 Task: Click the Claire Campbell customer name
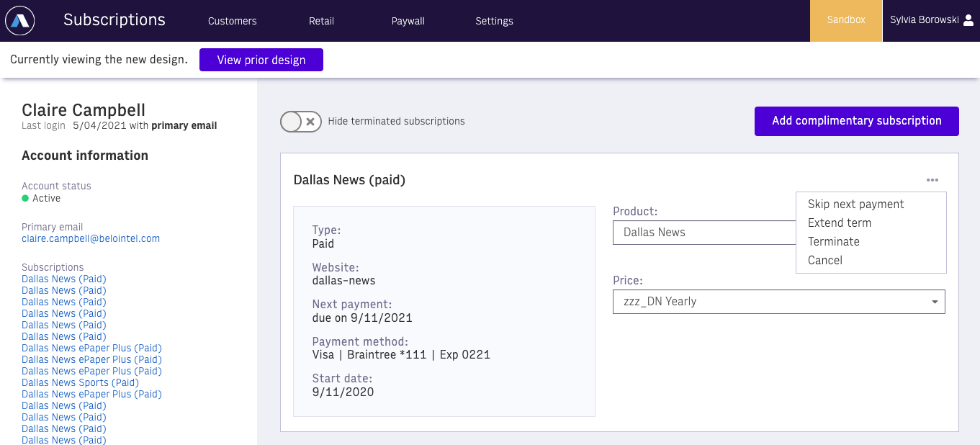(84, 110)
